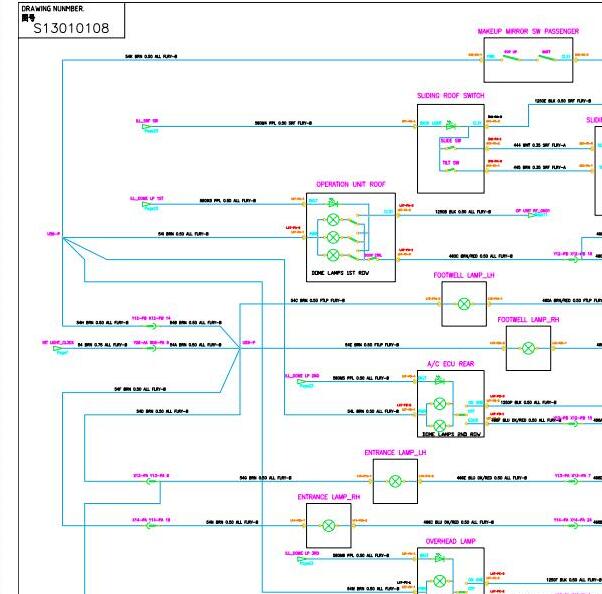The width and height of the screenshot is (602, 594).
Task: Click the right switch contact in MAKEUP MIRROR box
Action: point(547,58)
